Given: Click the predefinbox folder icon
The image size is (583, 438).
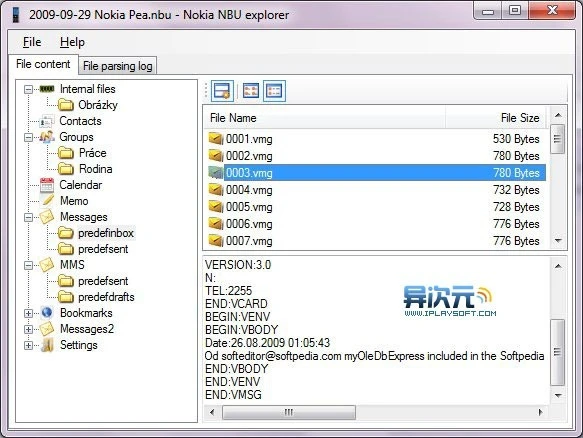Looking at the screenshot, I should pos(66,233).
